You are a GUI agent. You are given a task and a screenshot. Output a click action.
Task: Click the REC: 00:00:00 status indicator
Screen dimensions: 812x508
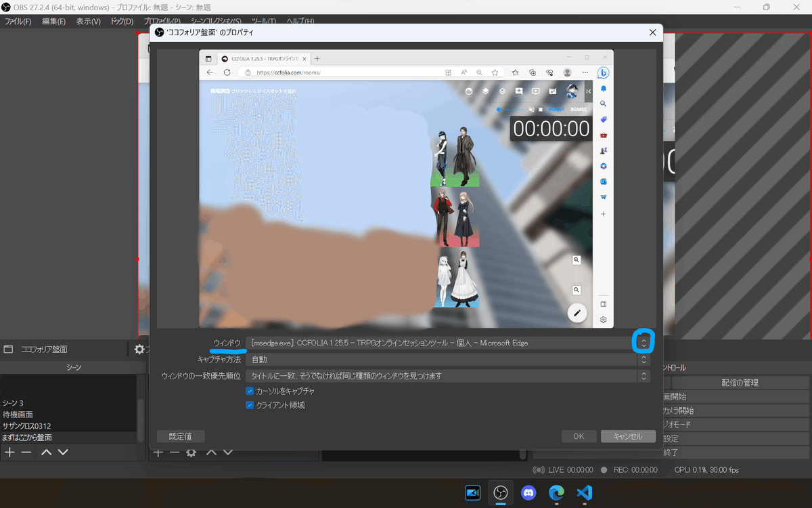tap(629, 469)
